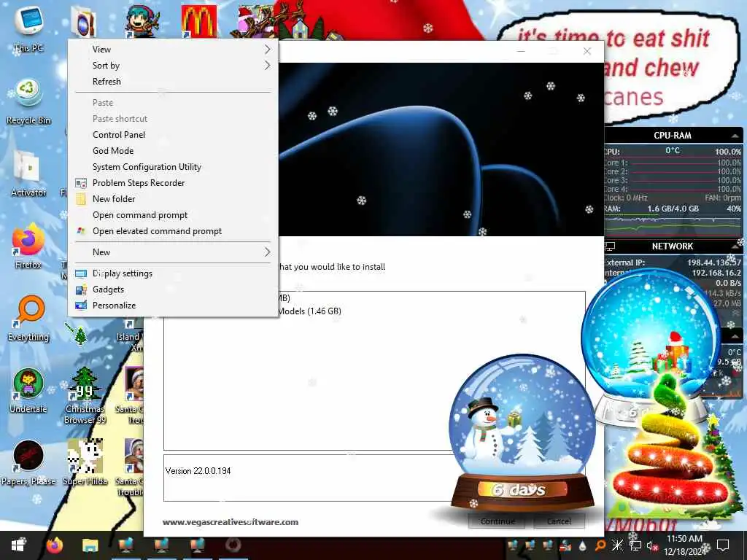Image resolution: width=747 pixels, height=560 pixels.
Task: Choose Open command prompt
Action: [x=140, y=215]
